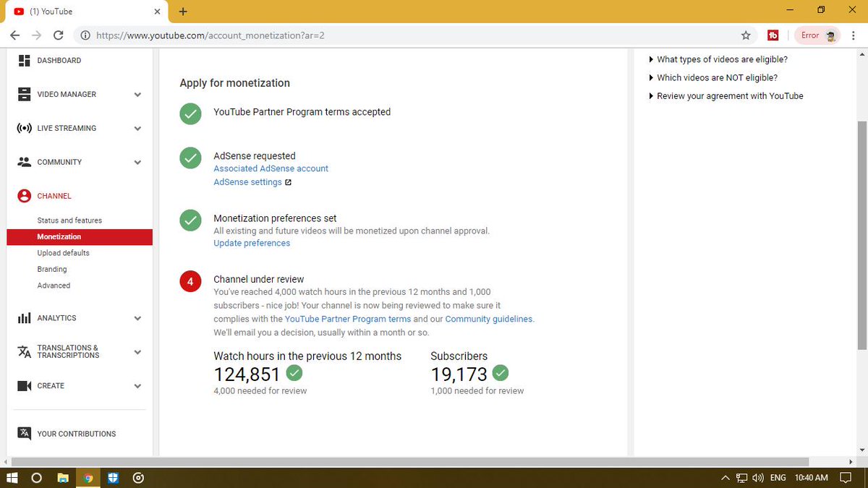The image size is (868, 488).
Task: Open the YouTube Partner Program terms link
Action: [x=348, y=319]
